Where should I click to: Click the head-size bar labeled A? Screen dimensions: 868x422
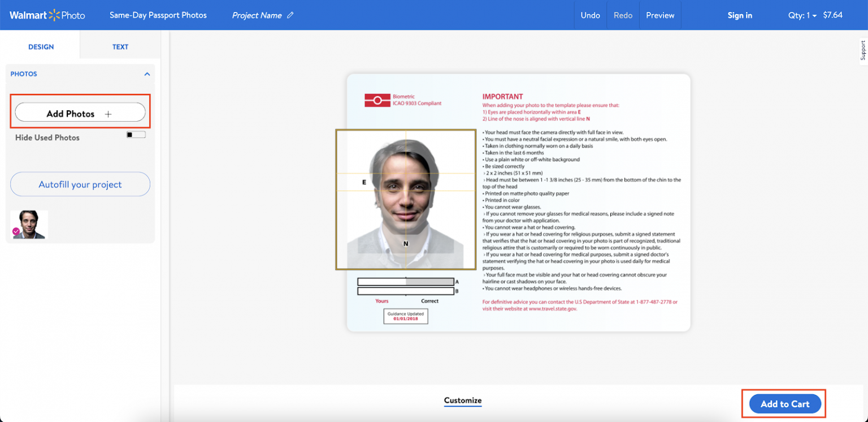coord(406,282)
